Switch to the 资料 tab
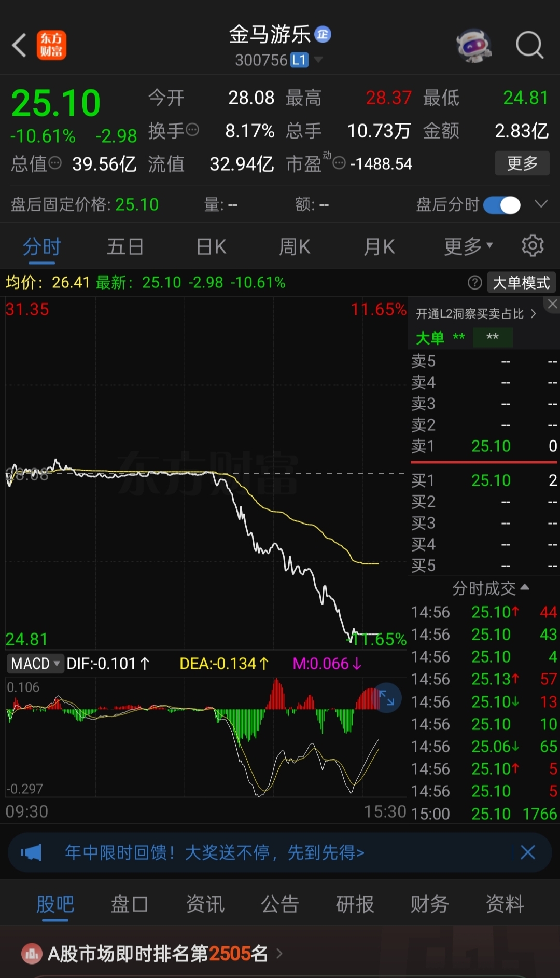Screen dimensions: 560x978 (505, 904)
